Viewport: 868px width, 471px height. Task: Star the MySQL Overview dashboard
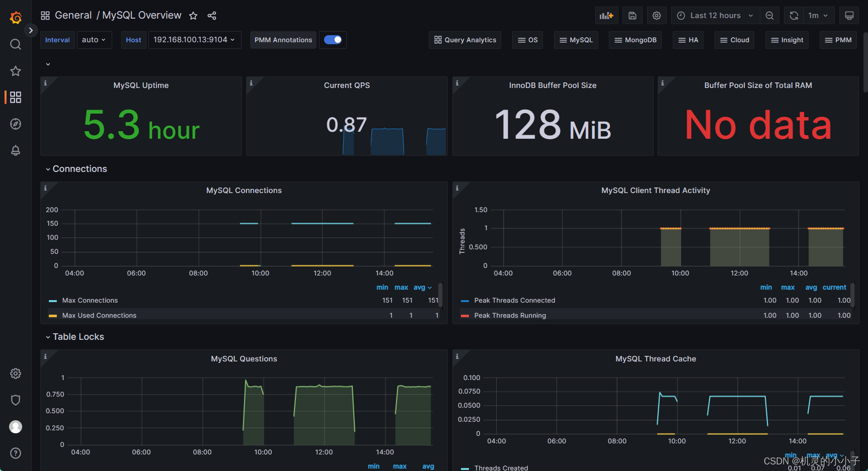(x=193, y=16)
